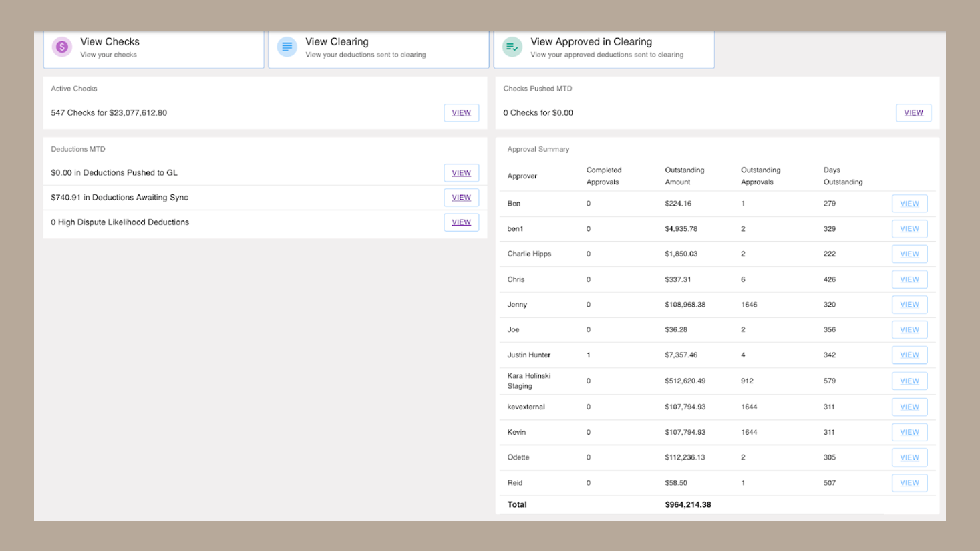Open the View Clearing card
This screenshot has height=551, width=980.
[x=379, y=48]
